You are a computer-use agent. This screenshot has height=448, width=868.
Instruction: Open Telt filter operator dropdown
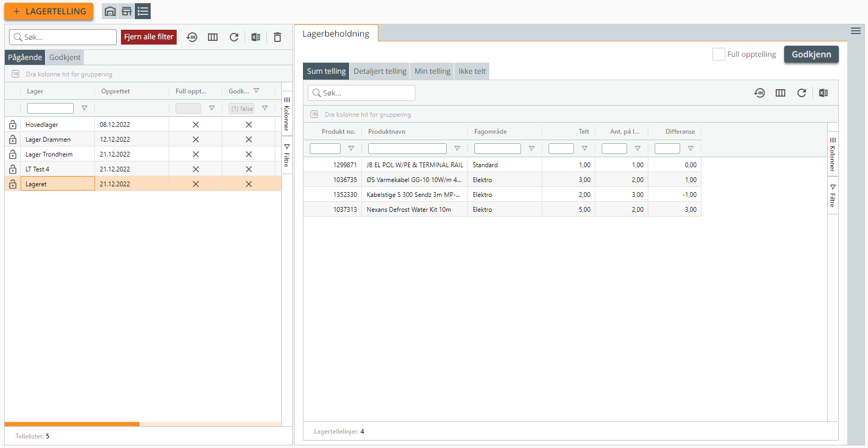coord(584,149)
